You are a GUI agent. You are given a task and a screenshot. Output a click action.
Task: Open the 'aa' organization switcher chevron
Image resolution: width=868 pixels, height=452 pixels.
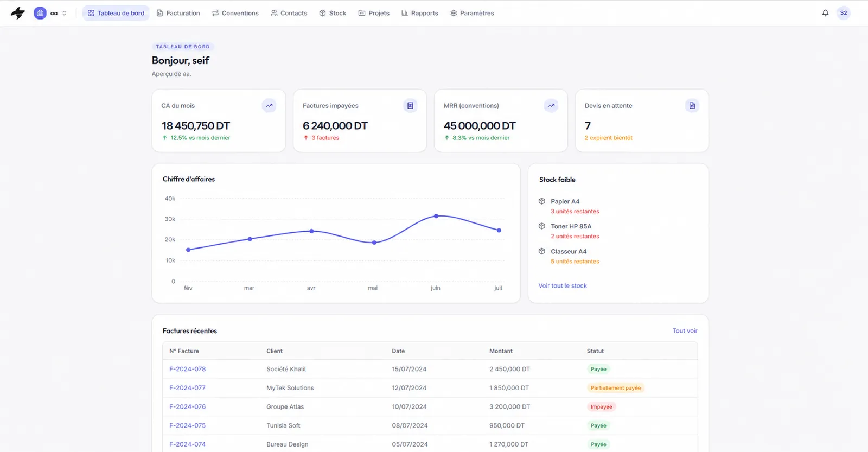pos(64,13)
